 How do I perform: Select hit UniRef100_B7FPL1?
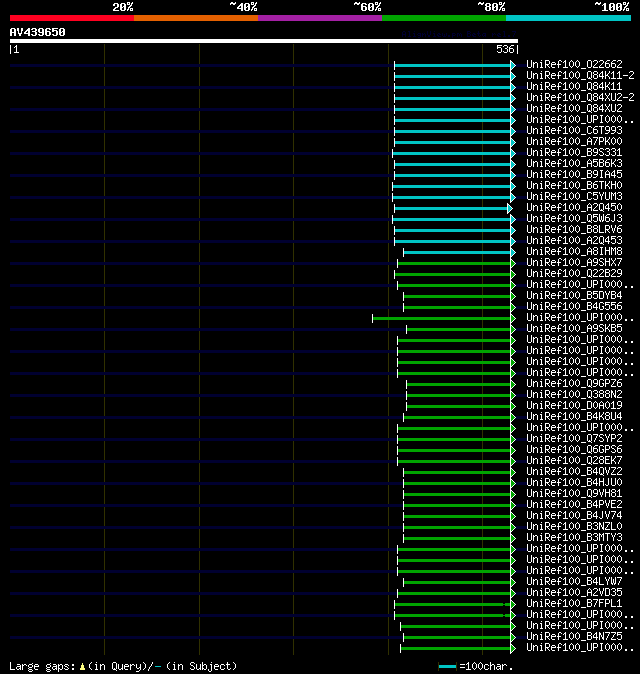coord(574,604)
